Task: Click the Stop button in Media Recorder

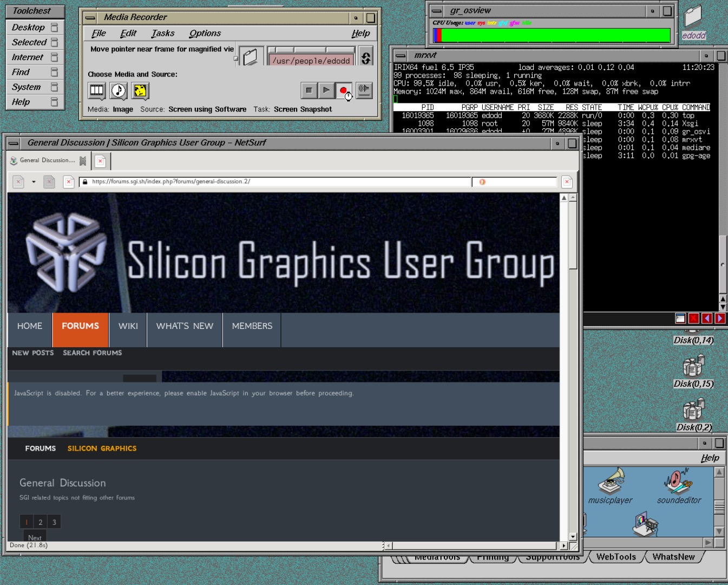Action: click(x=309, y=90)
